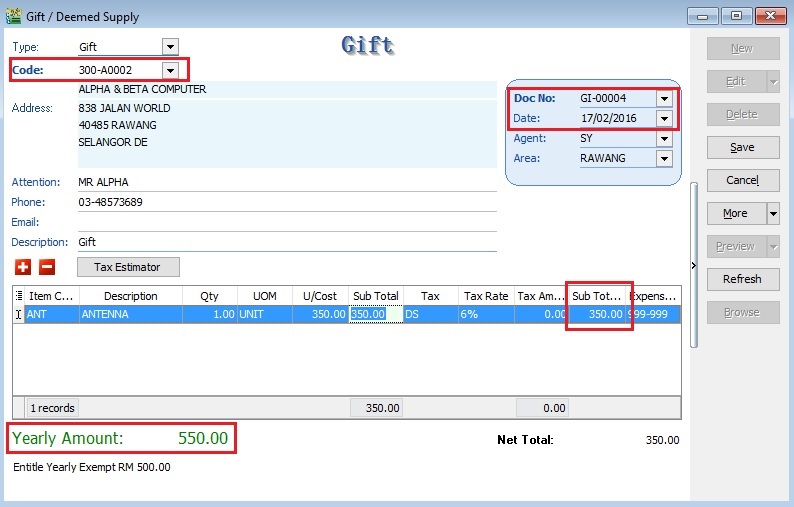Click the empty Email input field
794x507 pixels.
(x=285, y=222)
